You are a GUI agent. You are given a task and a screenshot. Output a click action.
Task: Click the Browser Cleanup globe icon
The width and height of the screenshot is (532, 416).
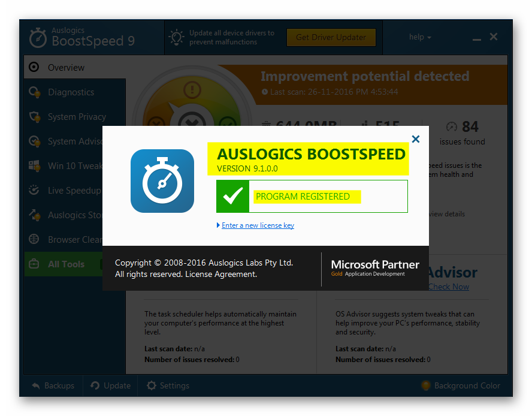click(x=34, y=239)
